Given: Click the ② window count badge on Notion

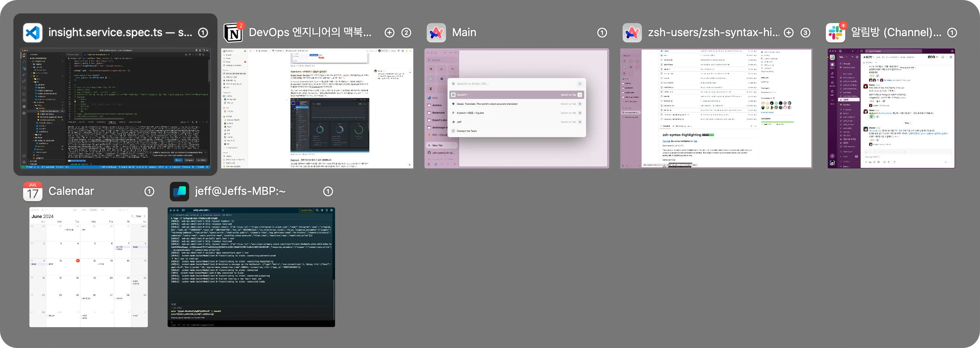Looking at the screenshot, I should click(406, 32).
